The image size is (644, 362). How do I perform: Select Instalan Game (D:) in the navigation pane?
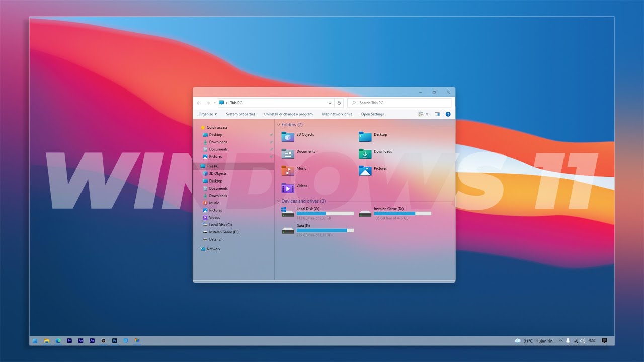click(x=220, y=232)
